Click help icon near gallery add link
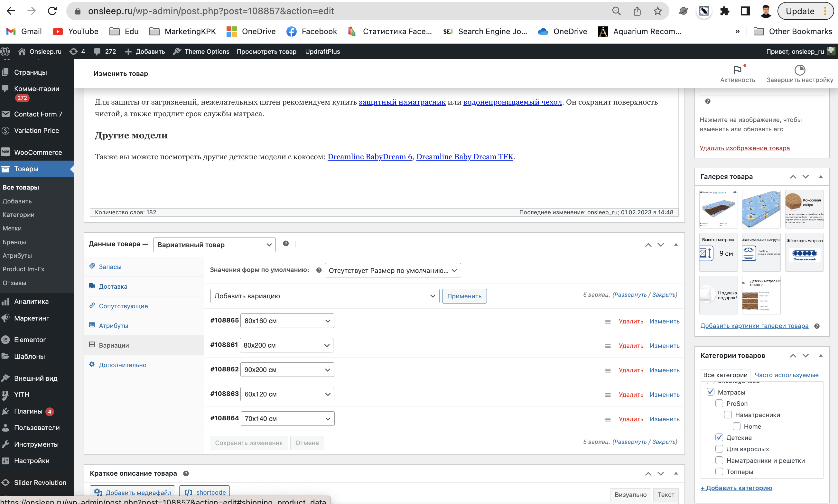This screenshot has width=838, height=504. (817, 326)
